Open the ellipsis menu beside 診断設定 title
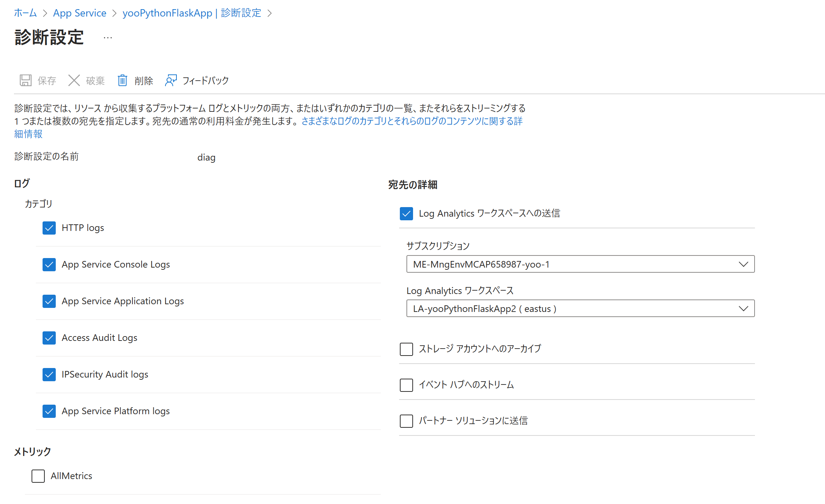This screenshot has width=825, height=504. click(x=107, y=38)
